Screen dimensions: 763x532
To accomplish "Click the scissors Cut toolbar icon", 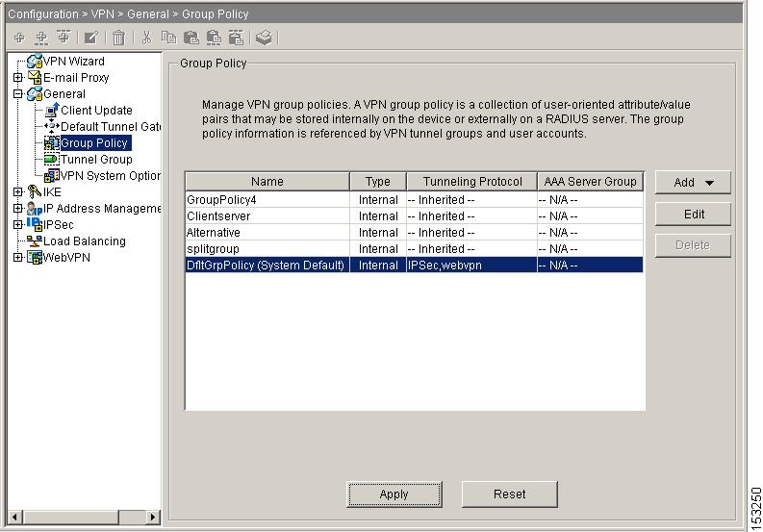I will click(x=146, y=38).
